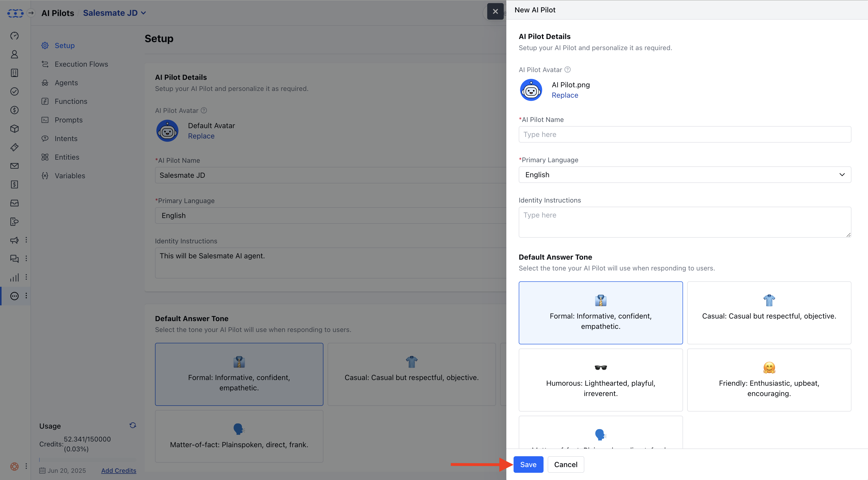
Task: Click the AI Pilot.png avatar image in panel
Action: pos(531,90)
